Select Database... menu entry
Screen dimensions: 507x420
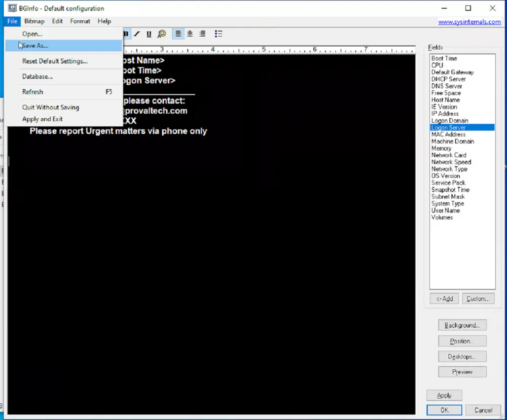click(64, 77)
